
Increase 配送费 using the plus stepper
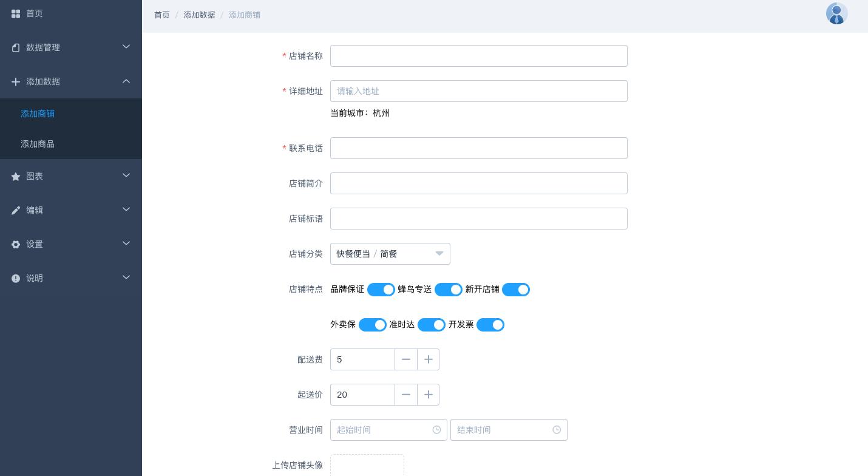click(x=428, y=359)
